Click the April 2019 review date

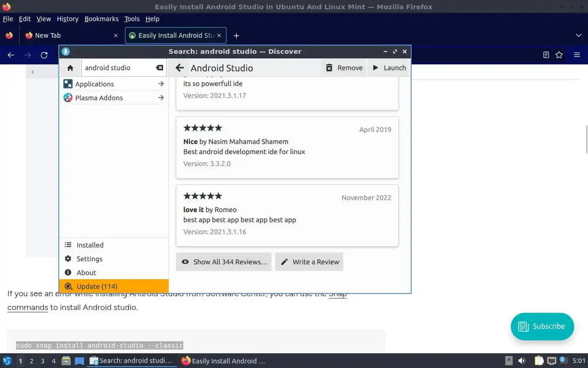point(375,129)
